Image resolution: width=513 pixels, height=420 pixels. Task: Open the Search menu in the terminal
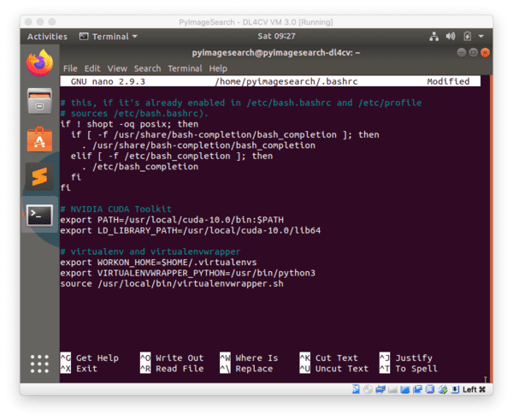coord(147,68)
